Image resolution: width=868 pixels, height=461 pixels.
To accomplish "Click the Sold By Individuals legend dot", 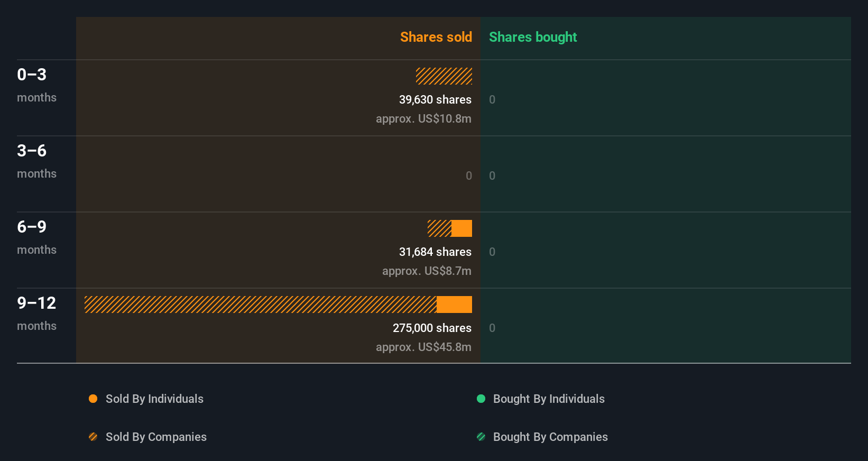I will pos(93,399).
